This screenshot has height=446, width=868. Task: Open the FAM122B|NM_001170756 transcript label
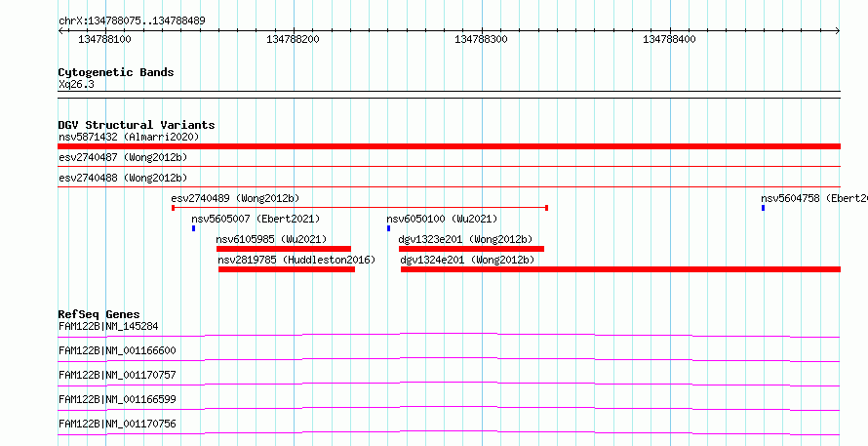click(117, 424)
